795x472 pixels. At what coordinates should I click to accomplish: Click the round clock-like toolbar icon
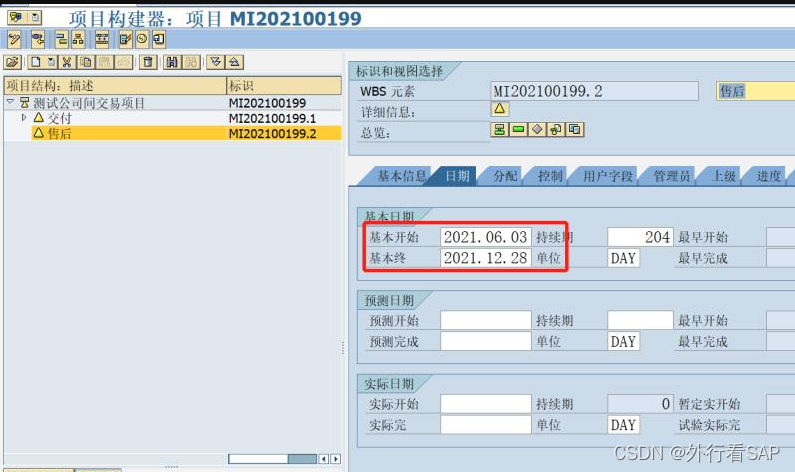(142, 39)
